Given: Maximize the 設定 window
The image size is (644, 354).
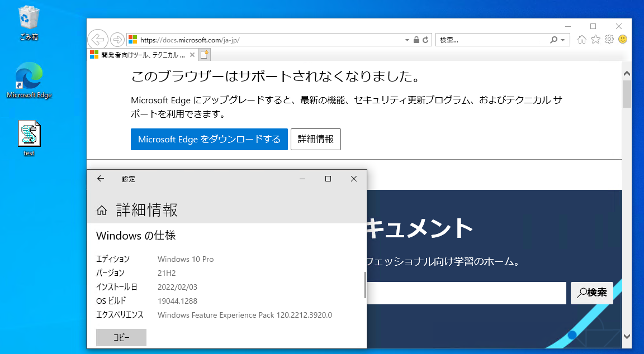Looking at the screenshot, I should tap(328, 179).
